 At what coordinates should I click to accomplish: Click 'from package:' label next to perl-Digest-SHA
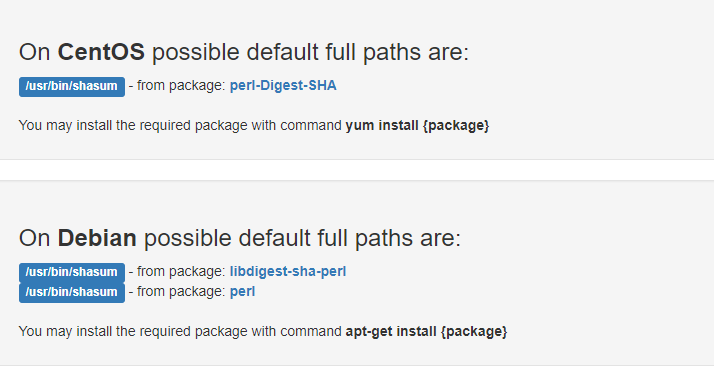(181, 86)
